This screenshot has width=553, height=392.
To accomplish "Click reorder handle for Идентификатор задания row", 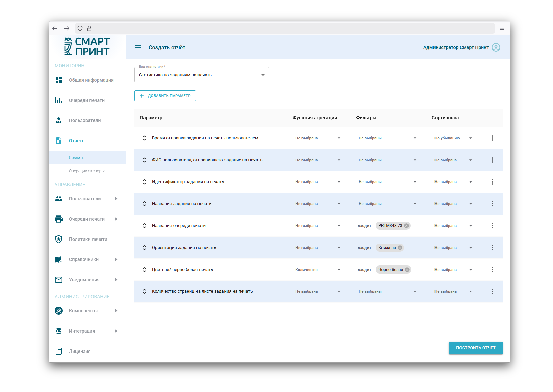I will pos(144,182).
